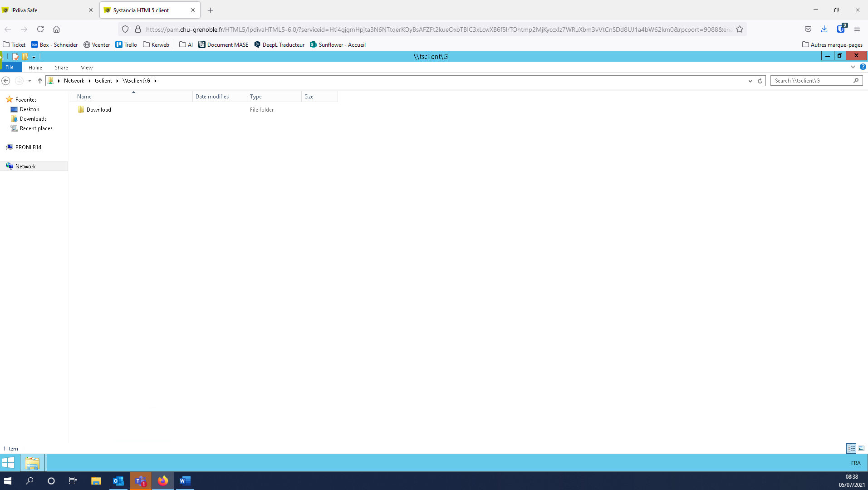Click the Explorer help question mark icon
Screen dimensions: 868x490
[x=863, y=67]
